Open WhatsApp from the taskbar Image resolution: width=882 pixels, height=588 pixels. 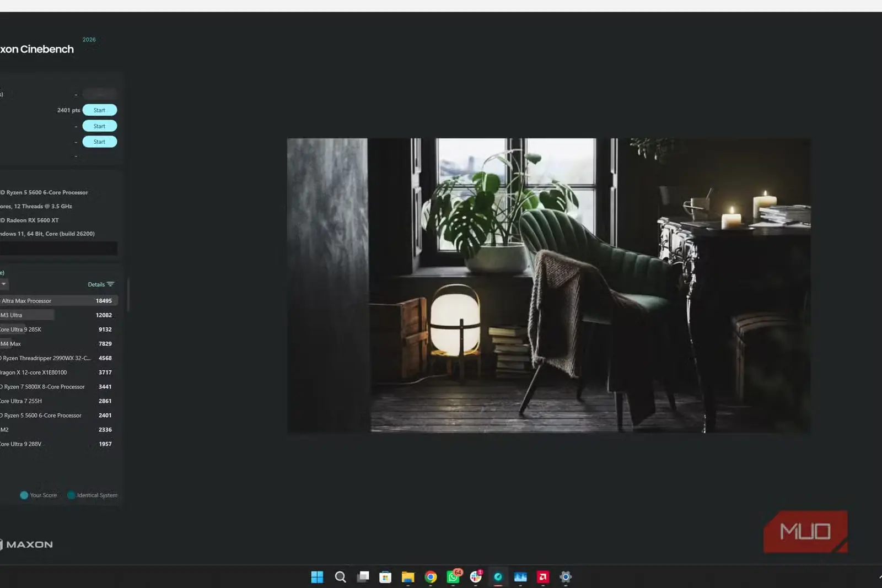[x=454, y=576]
